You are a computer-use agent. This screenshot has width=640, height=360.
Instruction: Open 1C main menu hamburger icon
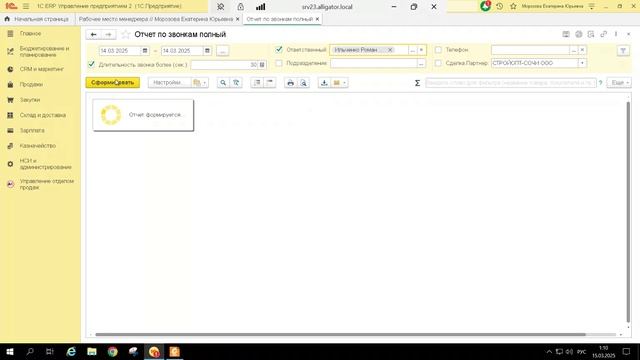click(26, 6)
